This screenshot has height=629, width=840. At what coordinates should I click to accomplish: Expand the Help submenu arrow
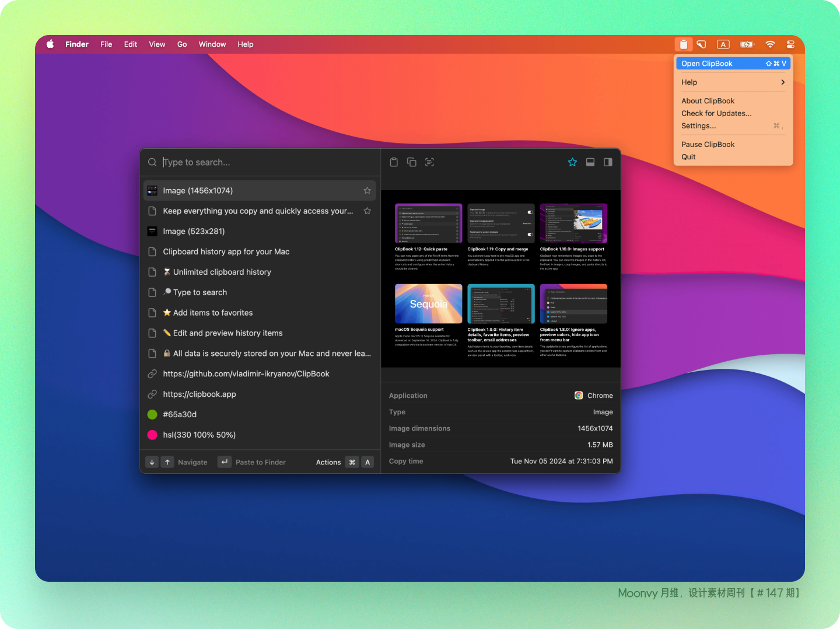tap(783, 82)
